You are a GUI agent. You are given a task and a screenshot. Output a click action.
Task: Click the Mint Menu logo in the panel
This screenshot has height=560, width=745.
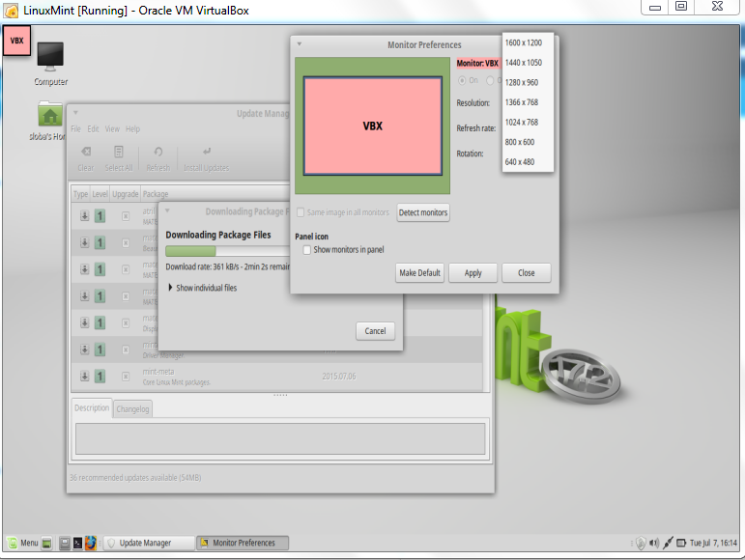pos(13,543)
